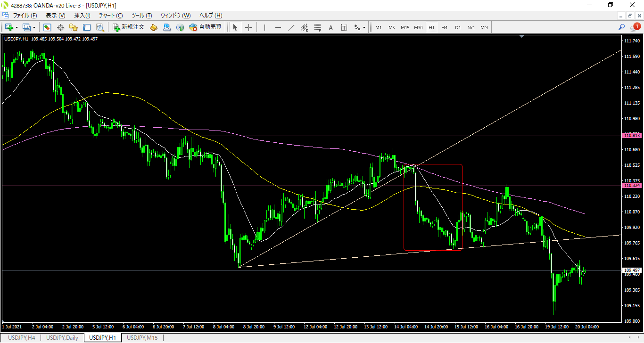Select the crosshair cursor tool
The image size is (644, 343).
click(248, 27)
